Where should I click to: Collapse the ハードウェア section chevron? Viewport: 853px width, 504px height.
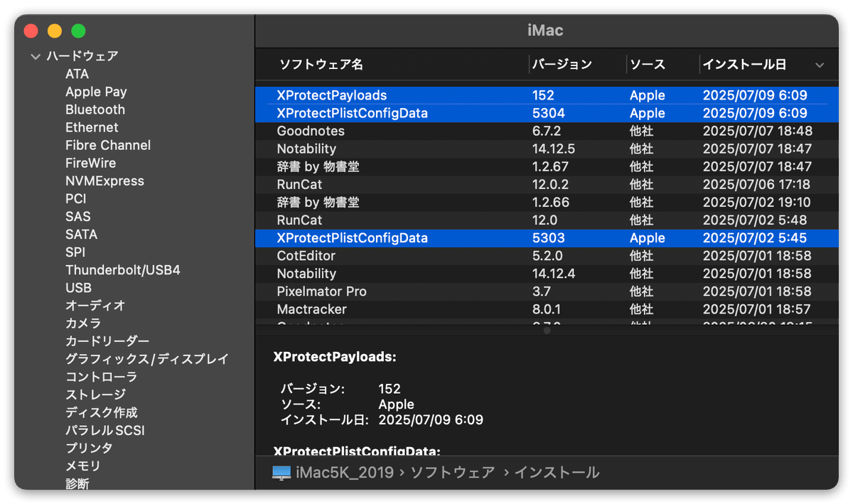click(36, 56)
